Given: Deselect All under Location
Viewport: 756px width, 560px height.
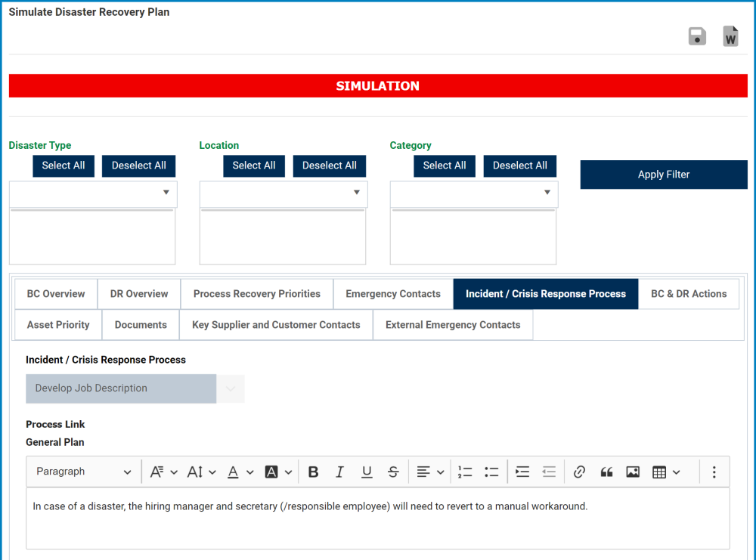Looking at the screenshot, I should point(330,166).
